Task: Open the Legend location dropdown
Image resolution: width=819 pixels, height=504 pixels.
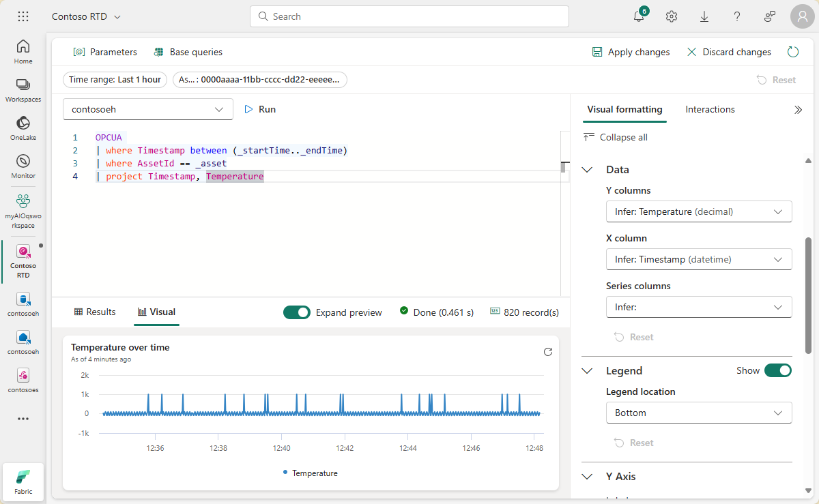Action: point(698,413)
